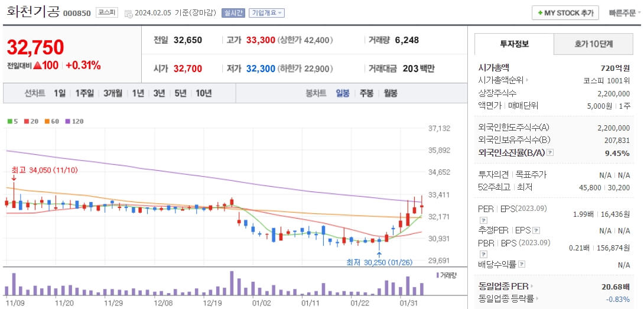The height and width of the screenshot is (309, 644).
Task: Click the 동일업종 등락률 value -0.83%
Action: point(618,299)
